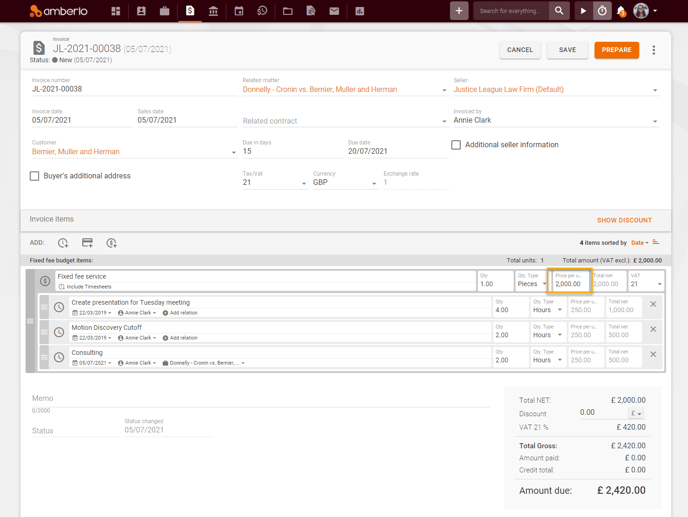The height and width of the screenshot is (517, 688).
Task: Open Annie Clark dropdown on Consulting row
Action: click(137, 363)
